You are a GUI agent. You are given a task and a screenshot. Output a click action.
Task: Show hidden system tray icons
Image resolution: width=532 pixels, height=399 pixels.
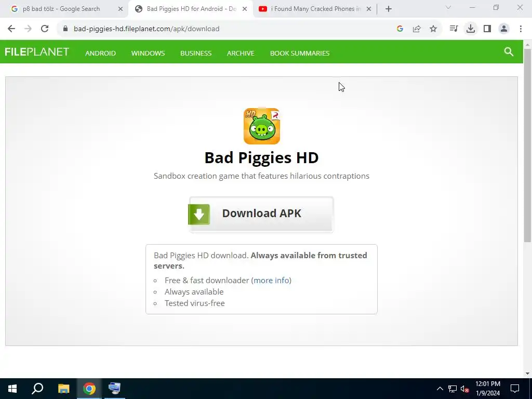coord(440,389)
